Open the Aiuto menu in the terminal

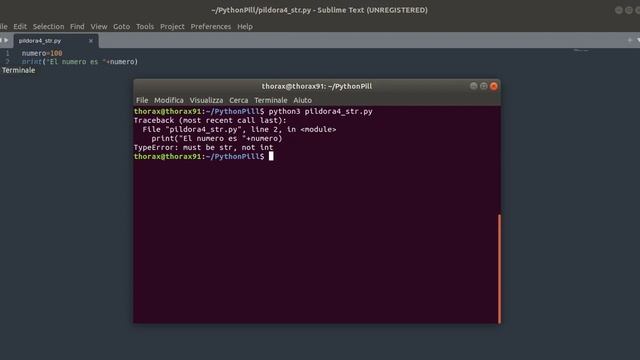[x=302, y=100]
